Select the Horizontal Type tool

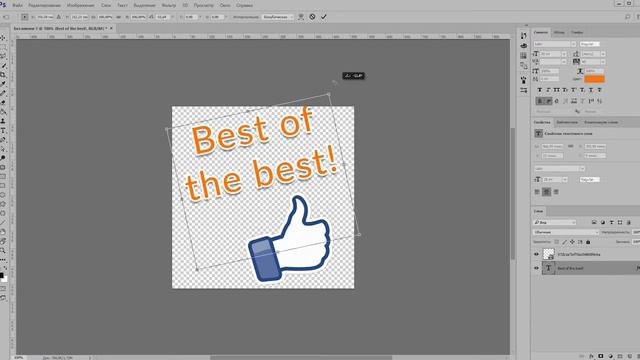(3, 131)
